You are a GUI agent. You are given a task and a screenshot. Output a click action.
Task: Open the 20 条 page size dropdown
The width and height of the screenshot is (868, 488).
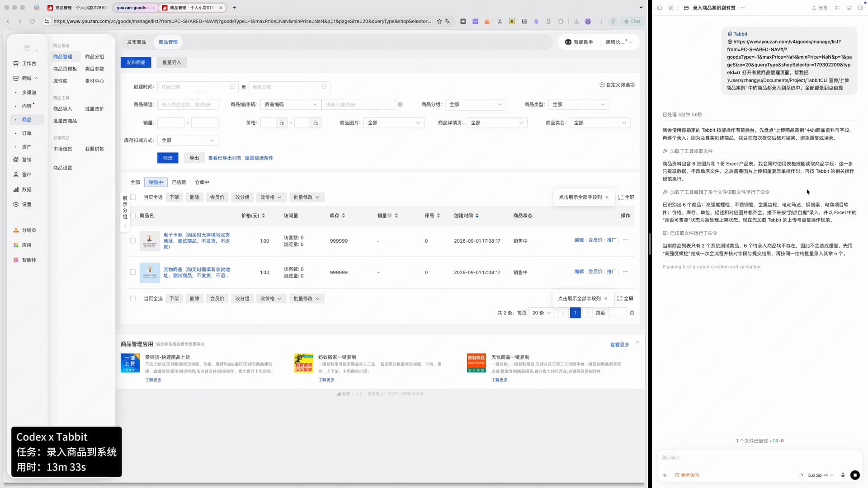tap(541, 313)
